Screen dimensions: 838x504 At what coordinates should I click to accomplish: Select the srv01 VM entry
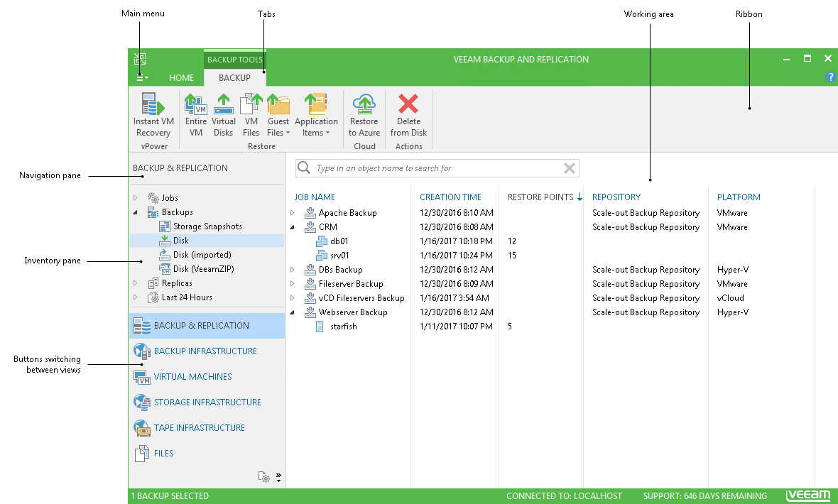coord(339,256)
